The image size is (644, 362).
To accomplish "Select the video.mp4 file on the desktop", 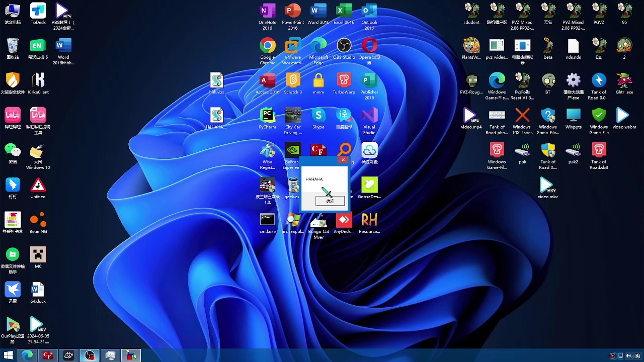I will pos(471,118).
